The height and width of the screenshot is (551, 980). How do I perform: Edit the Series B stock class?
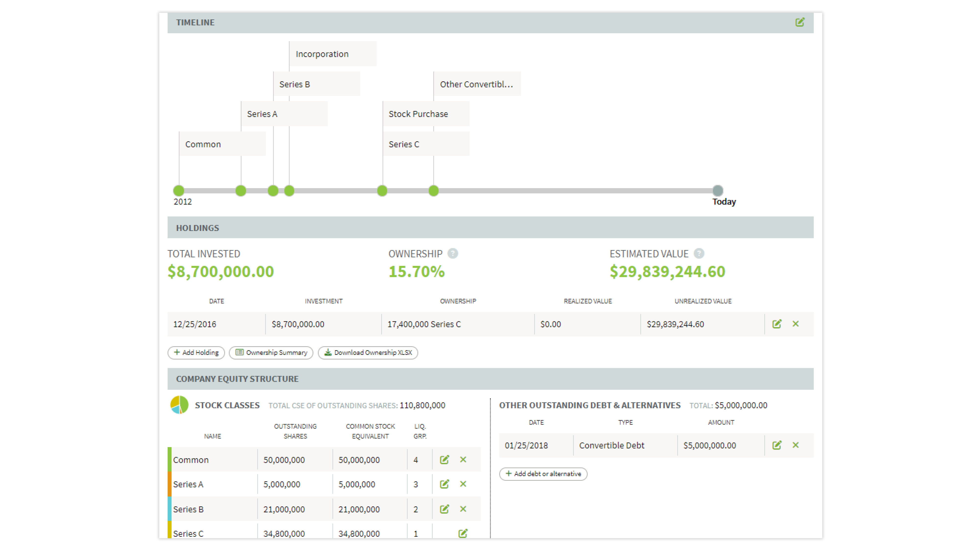444,509
